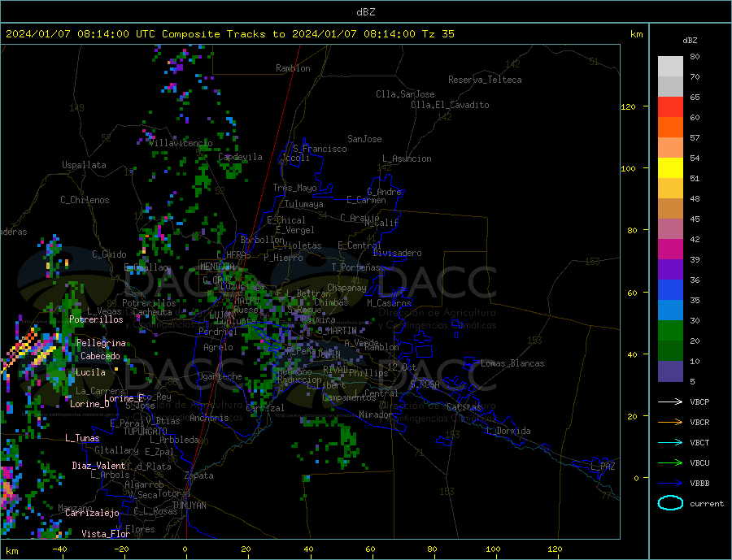Click the cyan VBCT arrow legend icon
Viewport: 732px width, 560px height.
coord(670,442)
